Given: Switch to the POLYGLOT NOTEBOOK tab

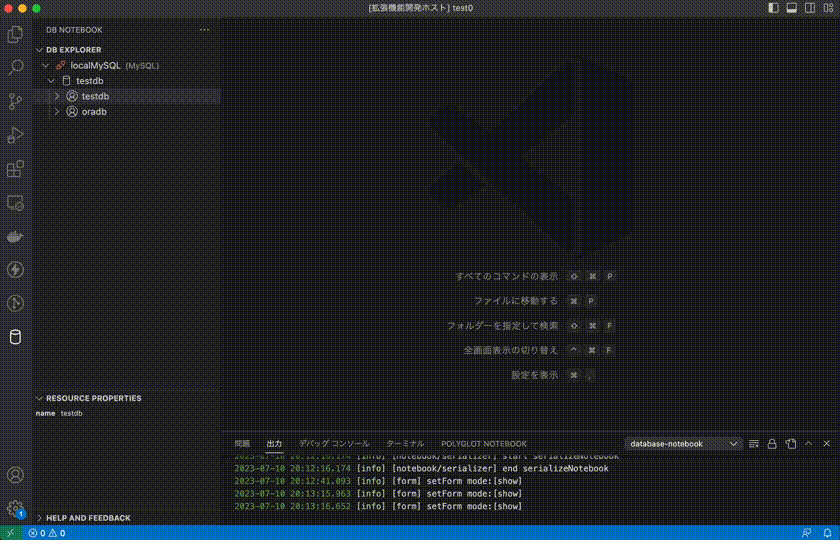Looking at the screenshot, I should click(x=484, y=444).
